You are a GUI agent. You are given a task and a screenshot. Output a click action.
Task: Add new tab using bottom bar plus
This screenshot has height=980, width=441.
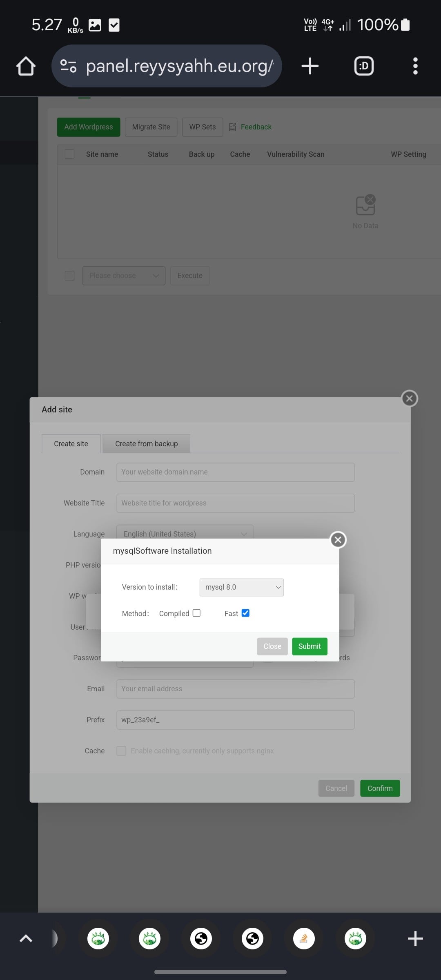pyautogui.click(x=415, y=938)
